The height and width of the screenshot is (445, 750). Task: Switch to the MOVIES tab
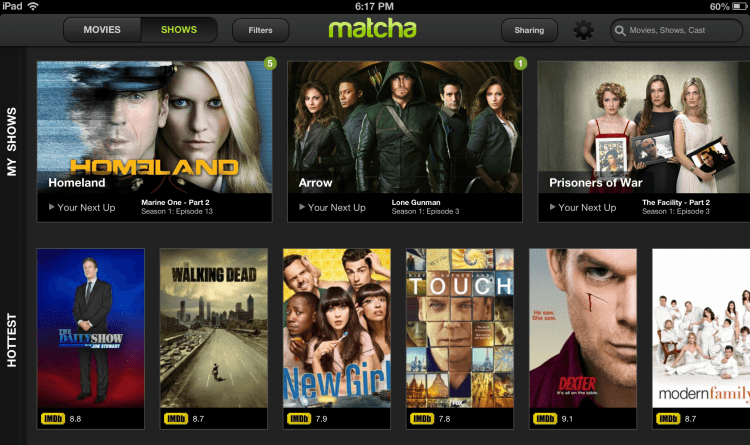tap(102, 30)
